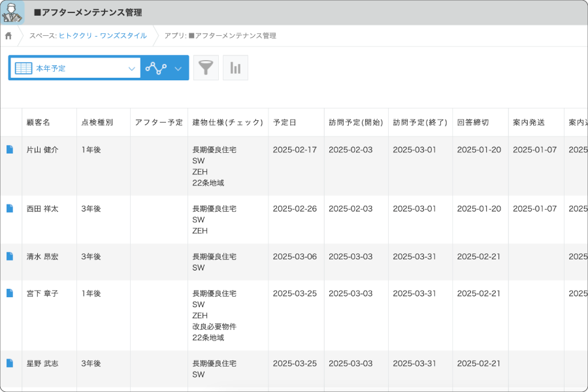Click the home icon in breadcrumb
The height and width of the screenshot is (392, 588).
click(8, 36)
